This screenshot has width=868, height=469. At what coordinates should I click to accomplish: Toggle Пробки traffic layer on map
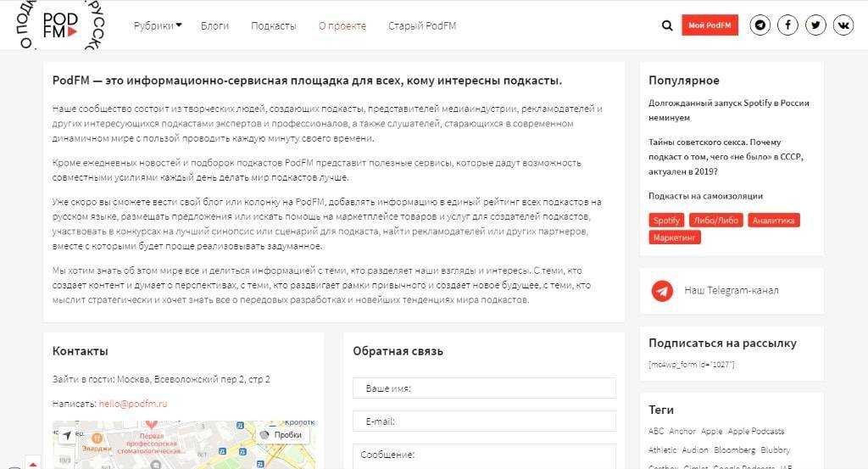tap(281, 434)
